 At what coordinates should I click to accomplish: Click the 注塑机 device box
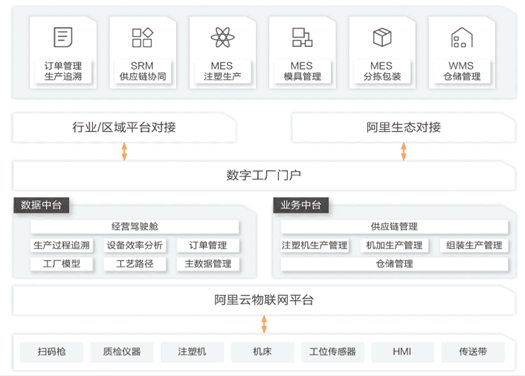click(x=192, y=352)
